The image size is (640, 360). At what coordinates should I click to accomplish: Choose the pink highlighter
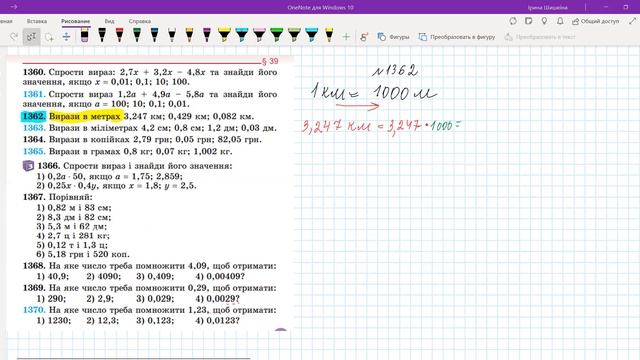point(259,35)
